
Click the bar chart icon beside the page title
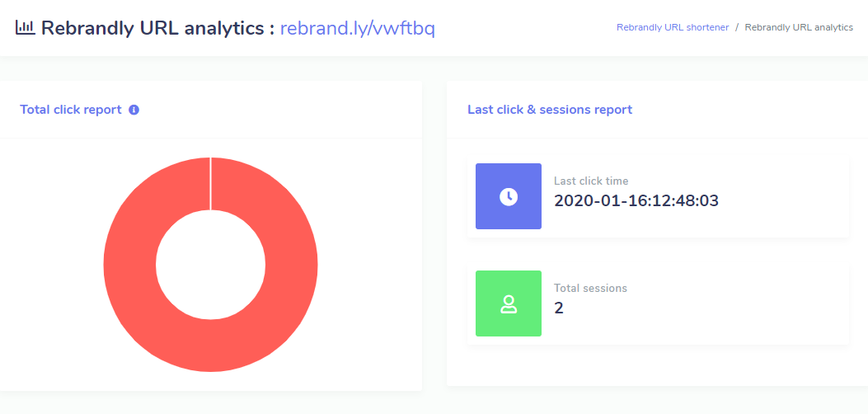pos(25,27)
